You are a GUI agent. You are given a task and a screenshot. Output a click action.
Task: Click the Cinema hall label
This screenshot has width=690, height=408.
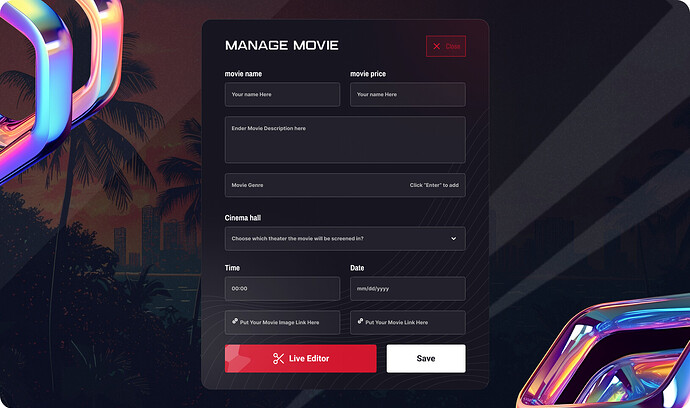(242, 218)
